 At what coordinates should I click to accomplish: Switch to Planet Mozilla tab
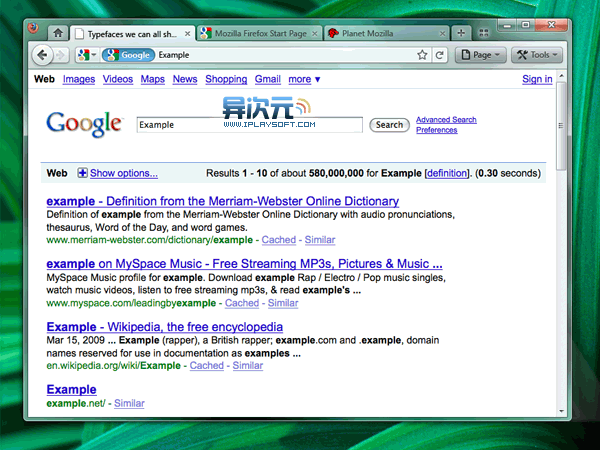point(386,34)
